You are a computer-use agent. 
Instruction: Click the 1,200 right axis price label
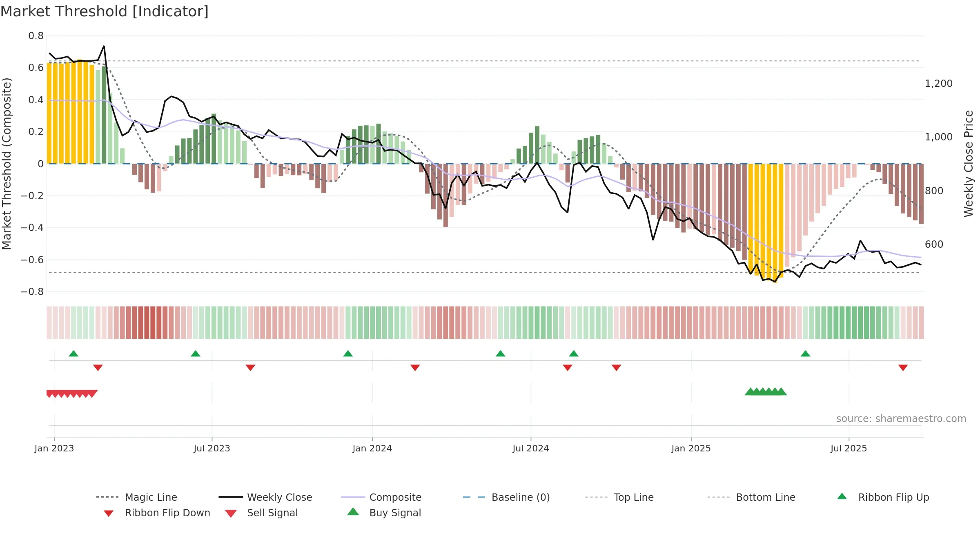pyautogui.click(x=939, y=84)
